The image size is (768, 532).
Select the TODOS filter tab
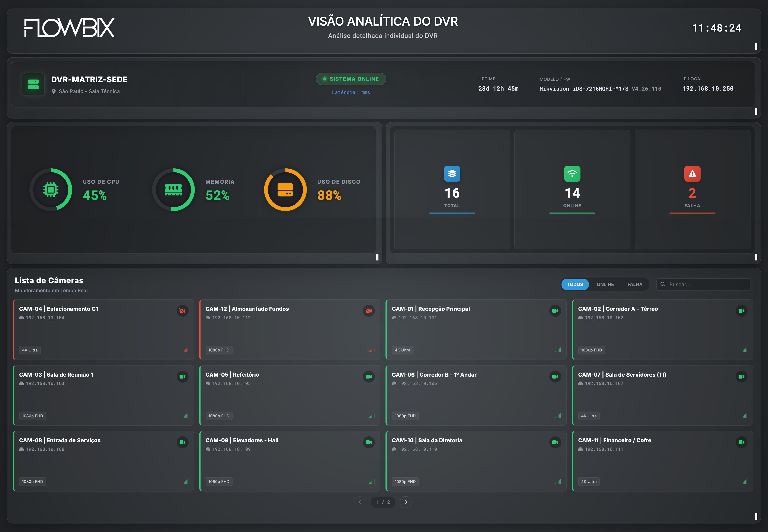[575, 284]
